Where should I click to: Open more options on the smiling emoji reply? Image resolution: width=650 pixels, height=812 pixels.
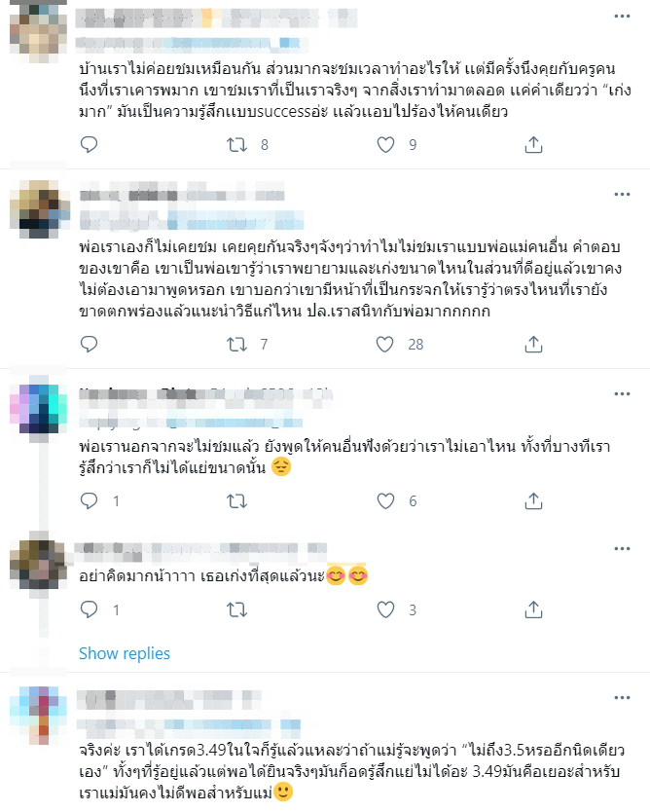622,548
